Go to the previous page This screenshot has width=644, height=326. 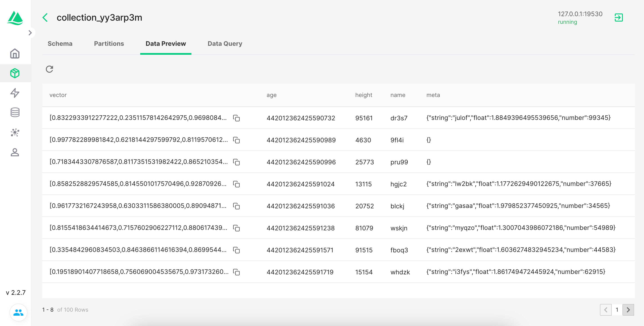606,310
